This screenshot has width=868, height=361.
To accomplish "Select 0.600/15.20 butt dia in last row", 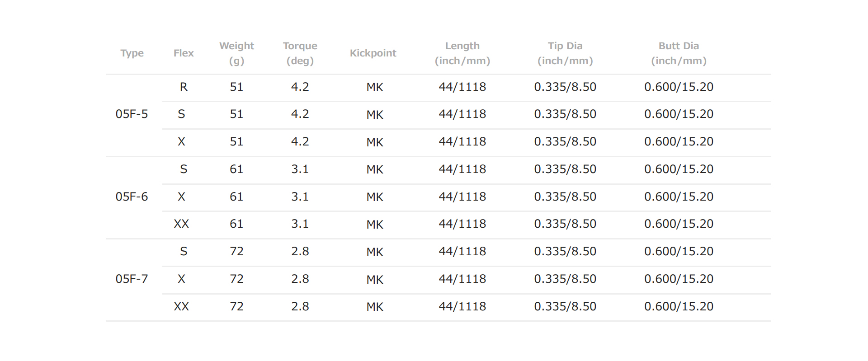I will pos(679,307).
